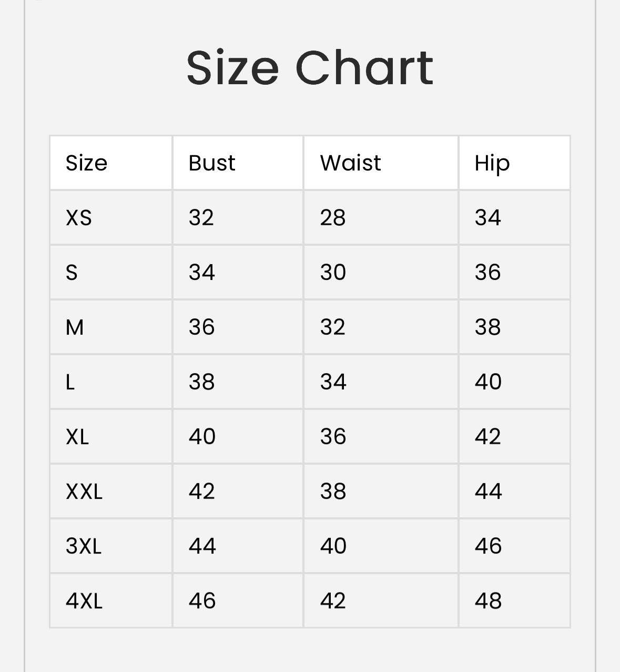The width and height of the screenshot is (620, 672).
Task: Click the Waist column header
Action: pyautogui.click(x=350, y=163)
